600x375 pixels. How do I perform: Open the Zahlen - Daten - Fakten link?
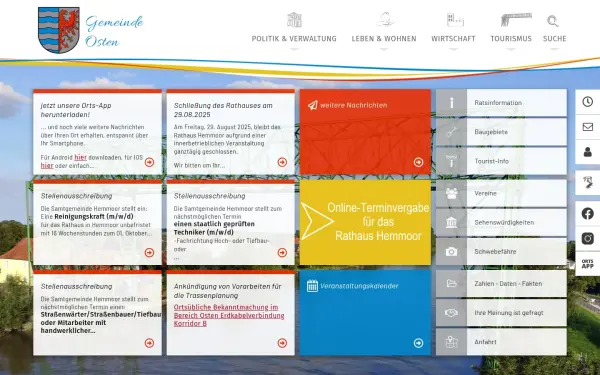pyautogui.click(x=501, y=284)
